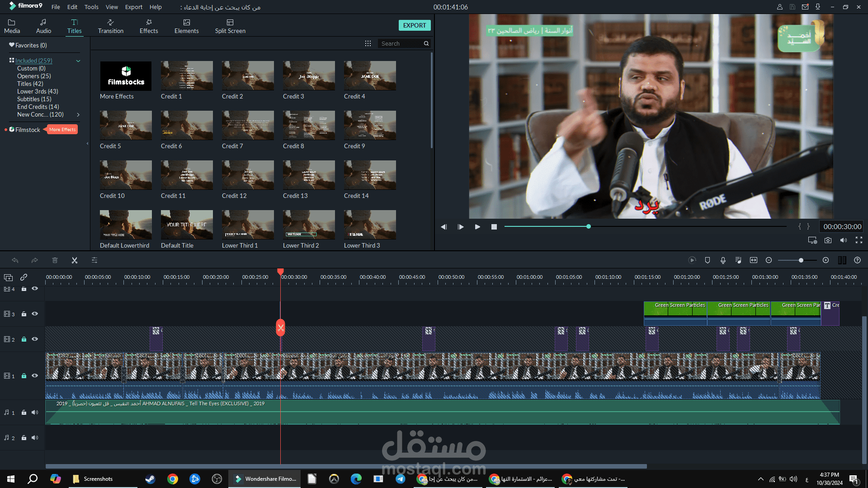The height and width of the screenshot is (488, 868).
Task: Switch to the Split Screen tab
Action: click(230, 26)
